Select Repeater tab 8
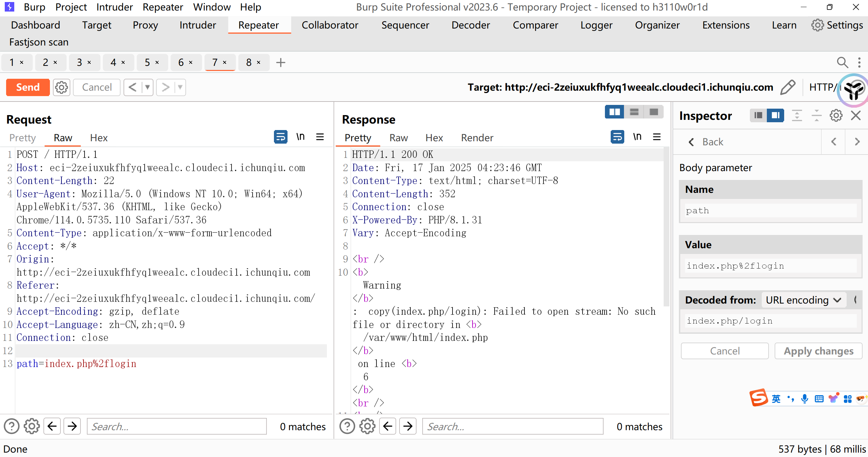This screenshot has height=457, width=868. (x=249, y=62)
